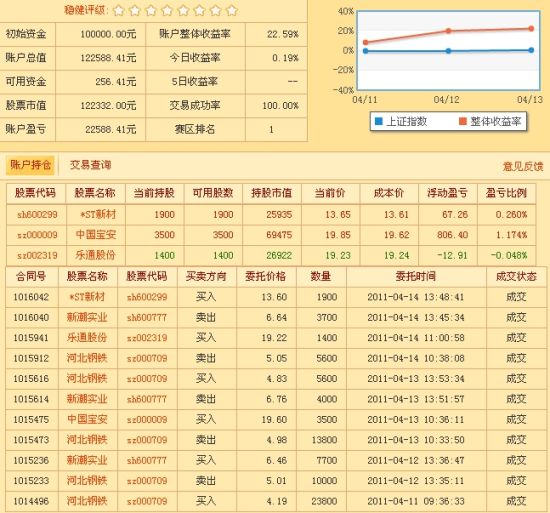
Task: Toggle the red 整体收益率 legend swatch
Action: point(463,121)
